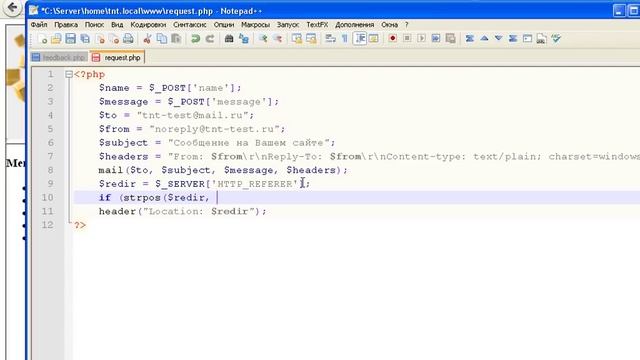Click the blue down arrow toolbar icon
The image size is (640, 360).
click(498, 38)
